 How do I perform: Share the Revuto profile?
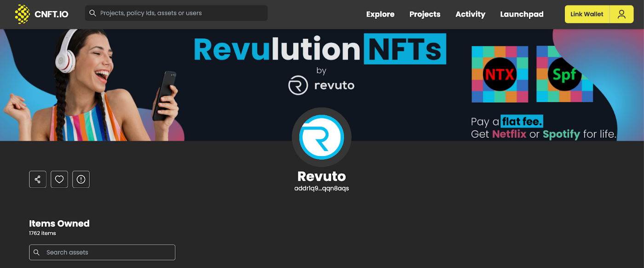coord(38,179)
